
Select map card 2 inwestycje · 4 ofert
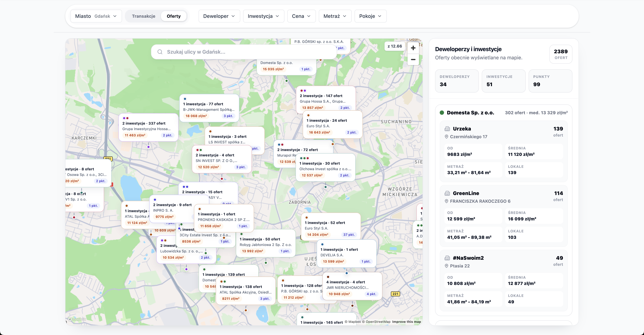222,159
